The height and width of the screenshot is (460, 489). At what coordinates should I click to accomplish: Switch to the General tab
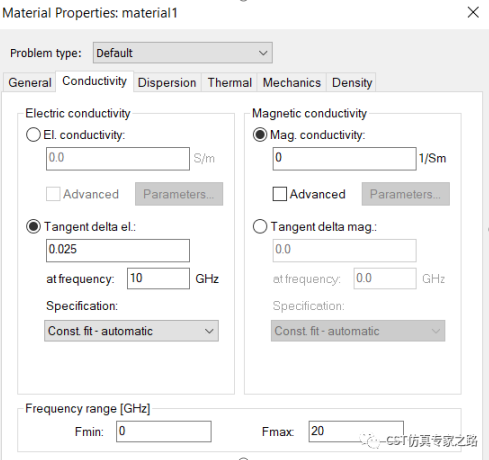(30, 82)
